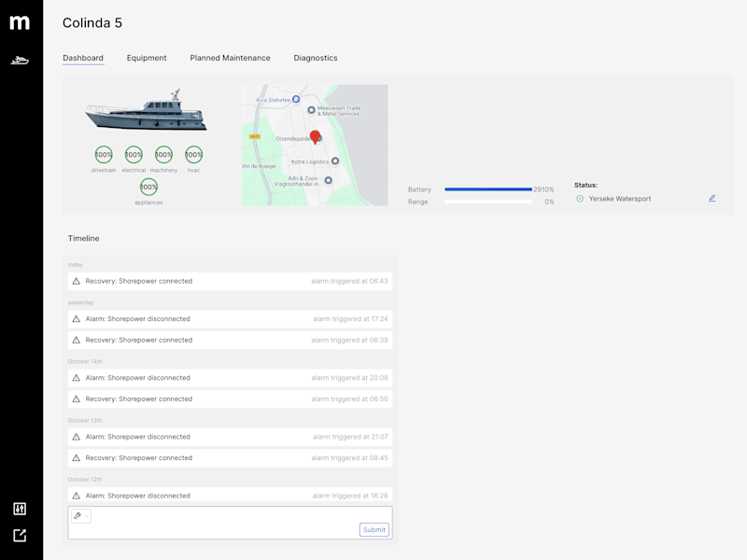Click the Adri & Zoon map marker

(x=329, y=180)
